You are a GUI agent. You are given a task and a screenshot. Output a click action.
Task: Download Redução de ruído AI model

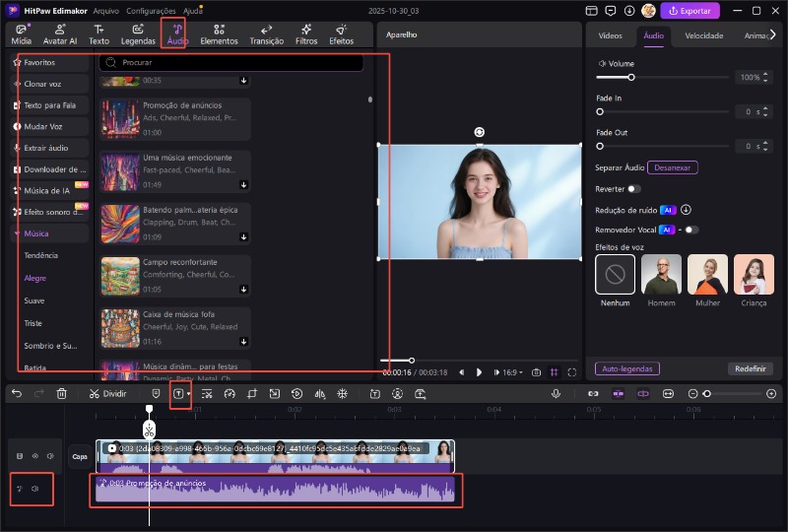click(x=686, y=210)
